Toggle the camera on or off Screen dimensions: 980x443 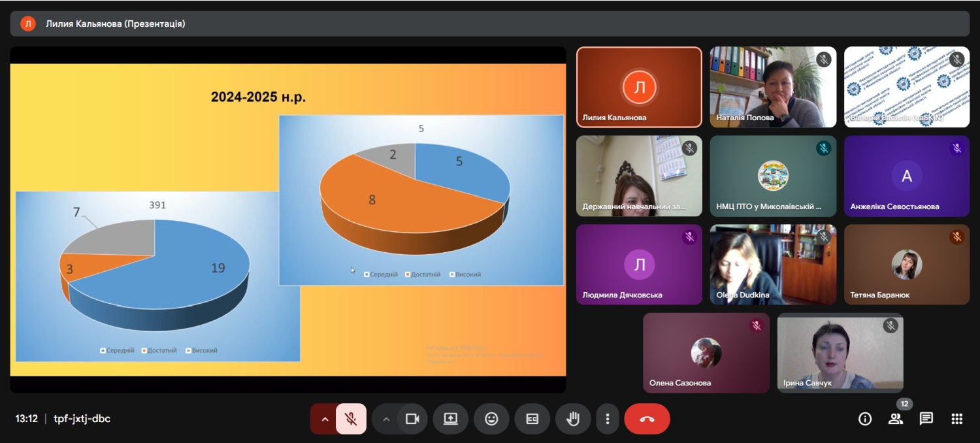[x=412, y=419]
